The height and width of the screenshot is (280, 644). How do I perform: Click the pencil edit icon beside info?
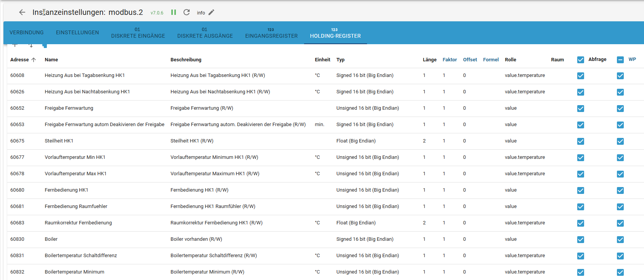coord(211,12)
